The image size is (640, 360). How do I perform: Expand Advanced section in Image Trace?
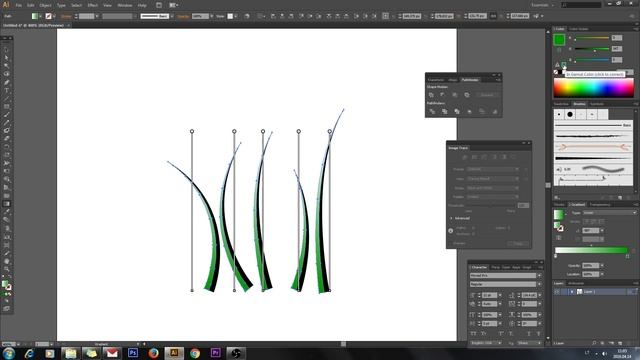pos(451,218)
